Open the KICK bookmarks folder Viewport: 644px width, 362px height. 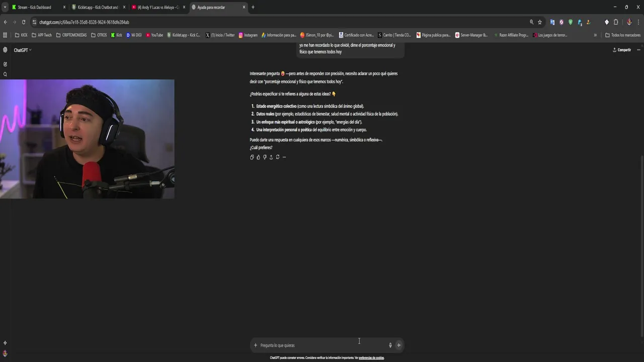click(x=21, y=35)
